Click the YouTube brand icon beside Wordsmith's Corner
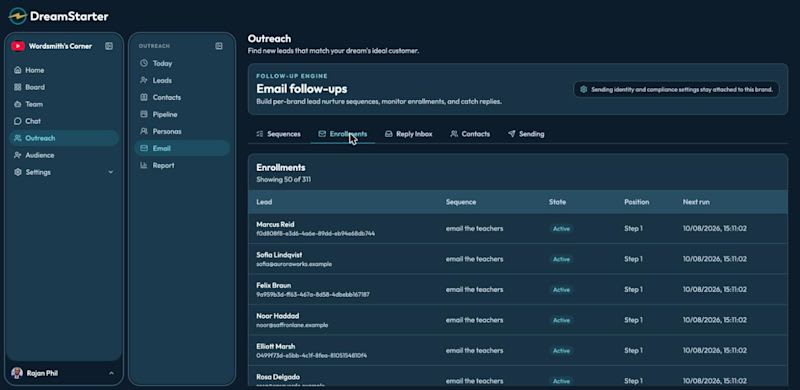This screenshot has height=390, width=800. [18, 46]
